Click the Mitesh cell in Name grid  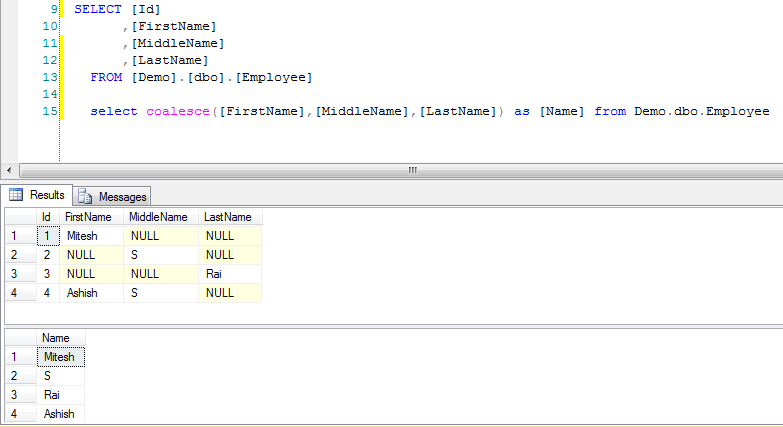click(x=60, y=357)
